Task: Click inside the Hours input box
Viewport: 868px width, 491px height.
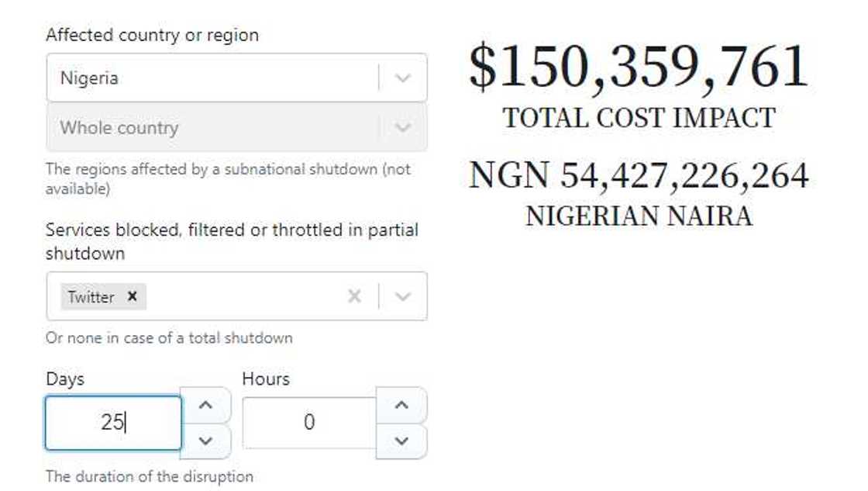Action: (x=310, y=422)
